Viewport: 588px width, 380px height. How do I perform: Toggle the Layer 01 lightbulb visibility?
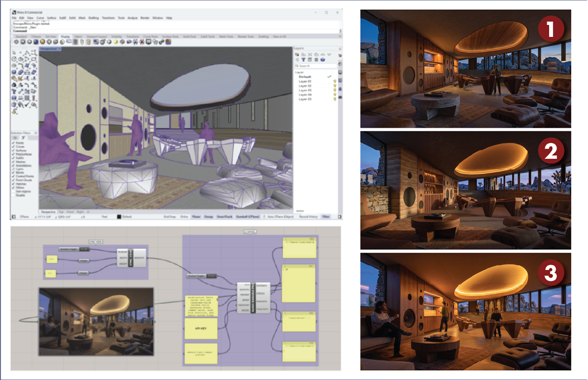[x=335, y=81]
